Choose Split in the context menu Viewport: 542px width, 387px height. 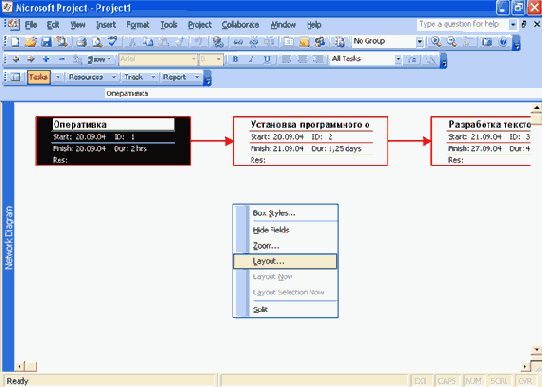click(285, 309)
